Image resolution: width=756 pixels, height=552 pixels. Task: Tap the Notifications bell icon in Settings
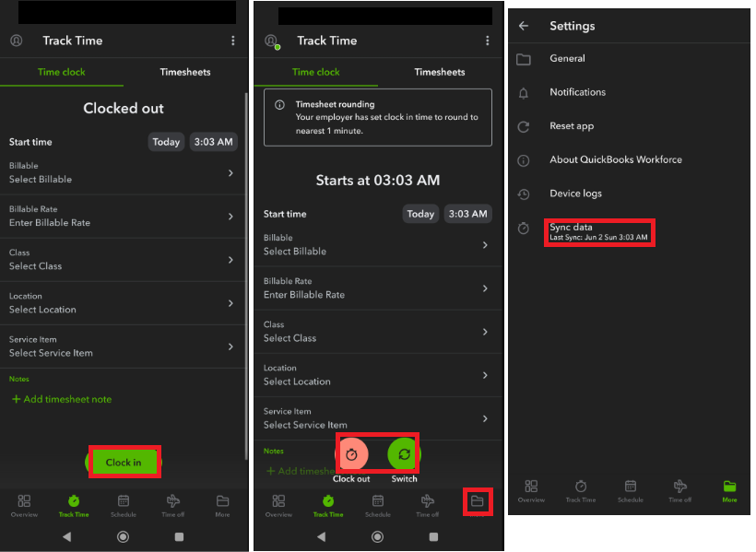click(x=523, y=92)
